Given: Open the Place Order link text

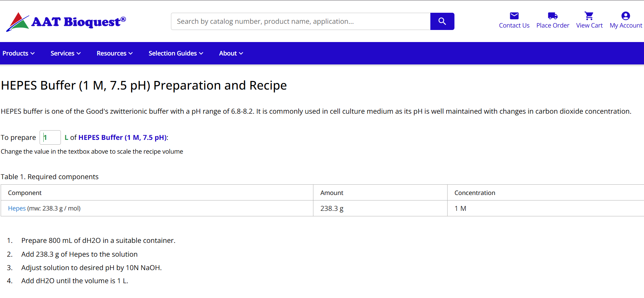Looking at the screenshot, I should click(x=552, y=25).
